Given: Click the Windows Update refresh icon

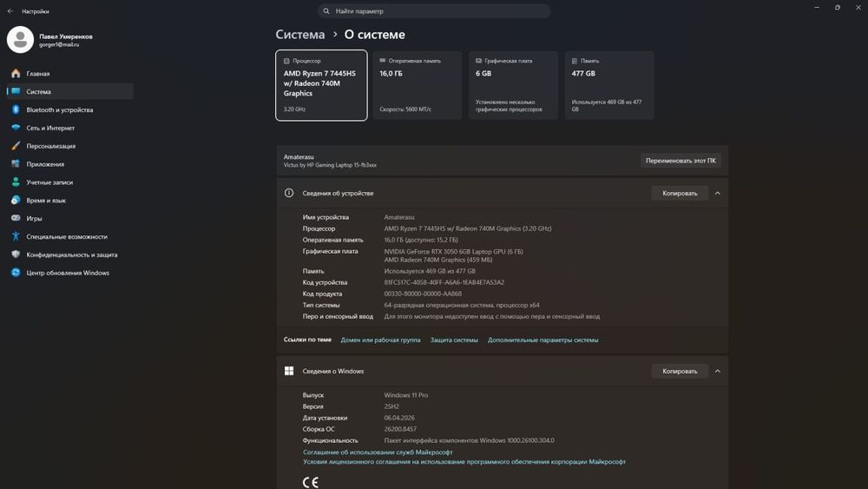Looking at the screenshot, I should coord(16,273).
